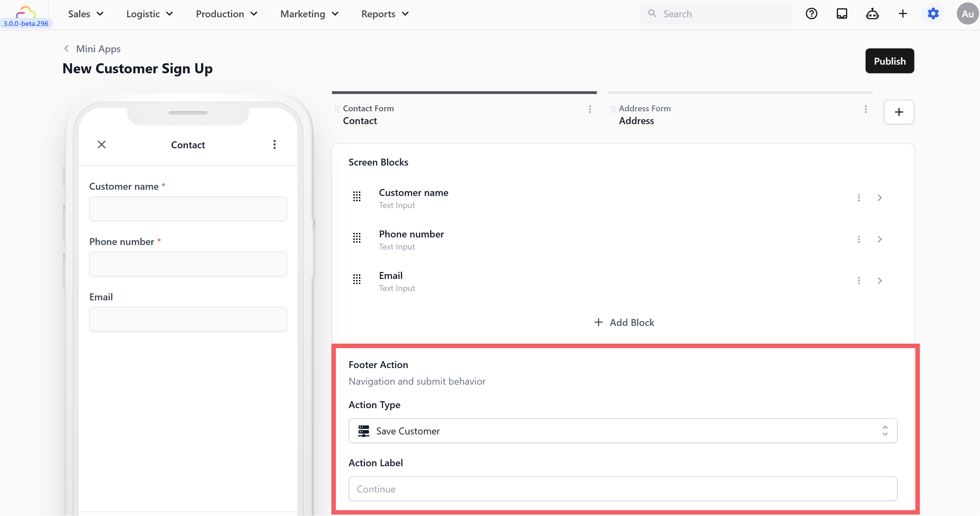Image resolution: width=980 pixels, height=516 pixels.
Task: Click the Publish button
Action: (x=889, y=61)
